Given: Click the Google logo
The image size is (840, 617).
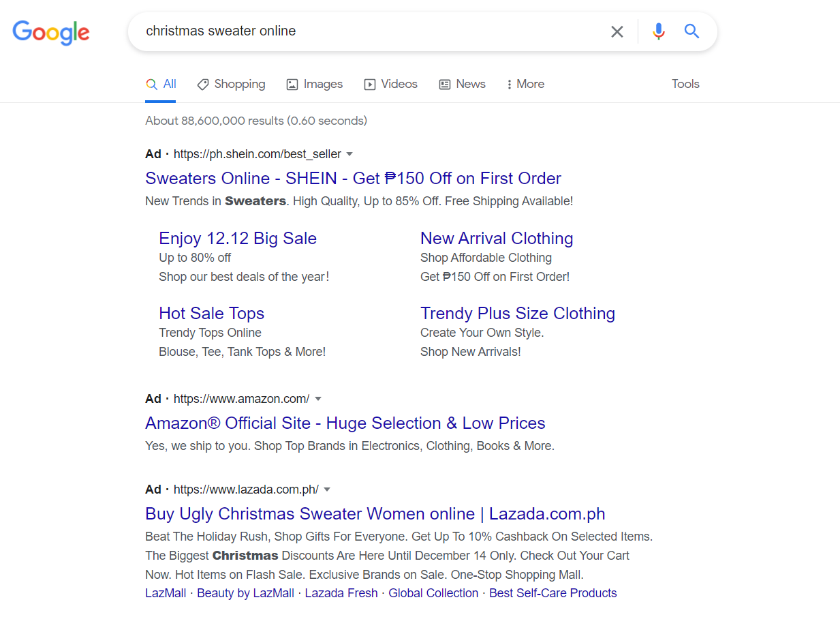Looking at the screenshot, I should click(x=50, y=33).
